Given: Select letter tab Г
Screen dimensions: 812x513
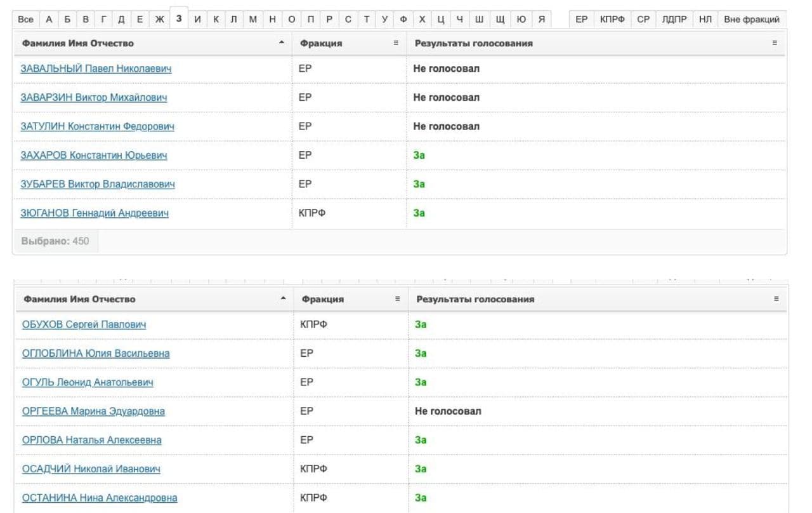Looking at the screenshot, I should click(x=103, y=20).
